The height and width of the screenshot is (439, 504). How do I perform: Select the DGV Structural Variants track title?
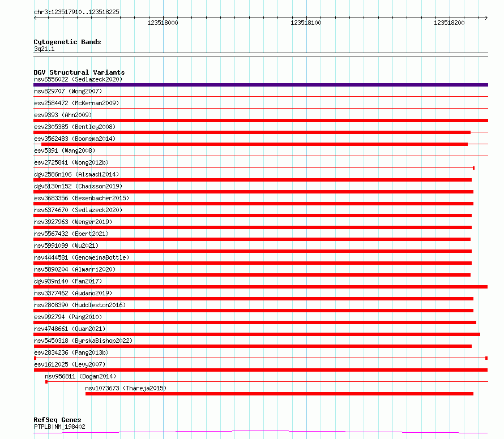pos(79,72)
